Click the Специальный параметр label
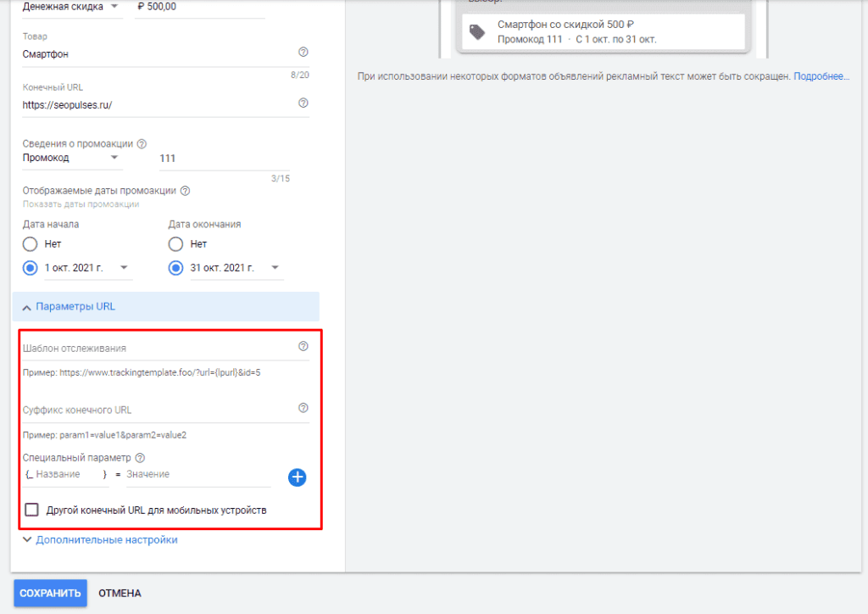 point(77,458)
